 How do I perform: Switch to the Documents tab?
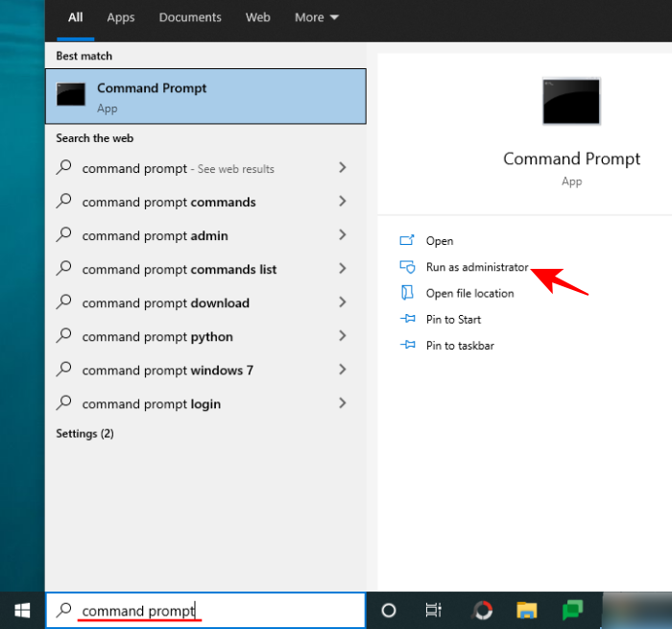point(190,17)
